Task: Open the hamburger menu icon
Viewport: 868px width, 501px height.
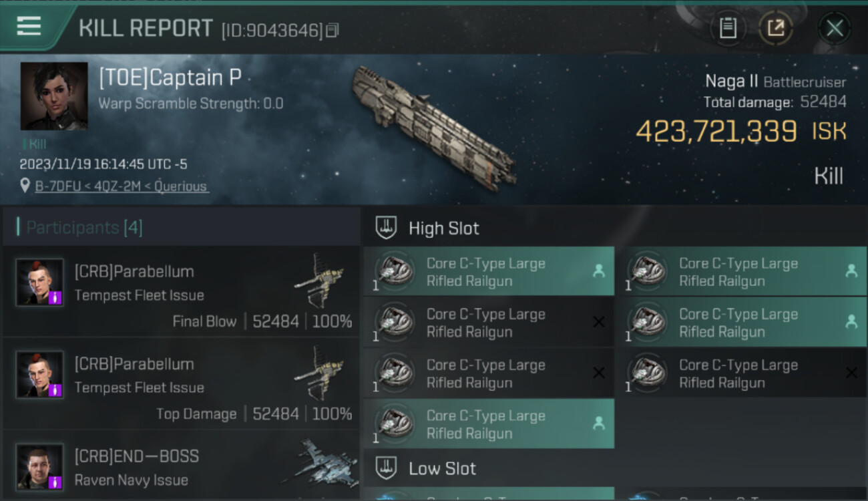Action: click(x=29, y=27)
